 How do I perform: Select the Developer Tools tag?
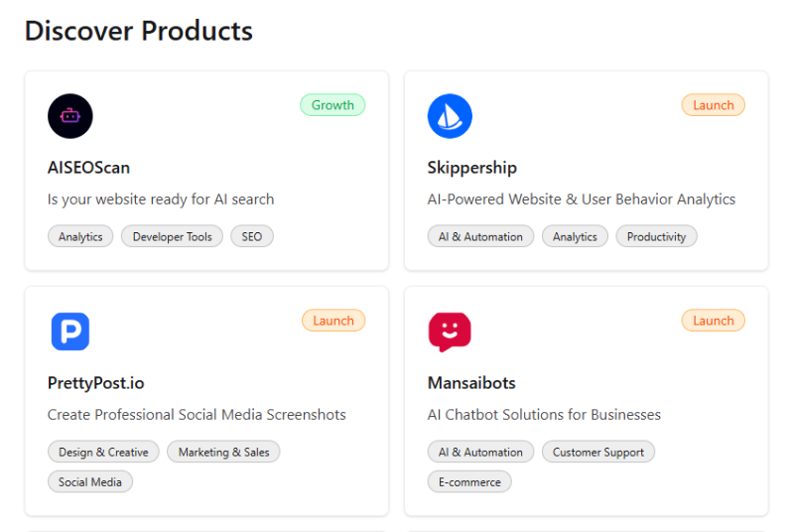[x=172, y=237]
